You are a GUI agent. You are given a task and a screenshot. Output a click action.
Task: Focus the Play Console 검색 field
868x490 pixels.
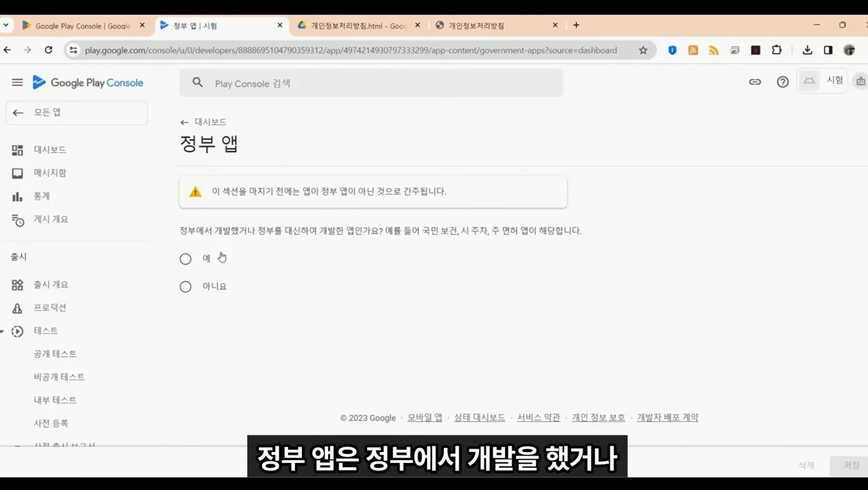coord(371,83)
